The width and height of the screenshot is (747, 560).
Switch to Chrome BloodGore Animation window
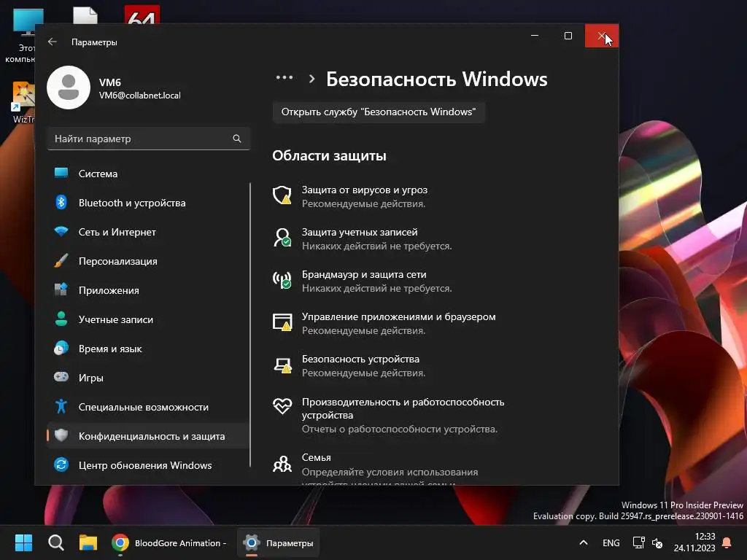click(x=170, y=542)
